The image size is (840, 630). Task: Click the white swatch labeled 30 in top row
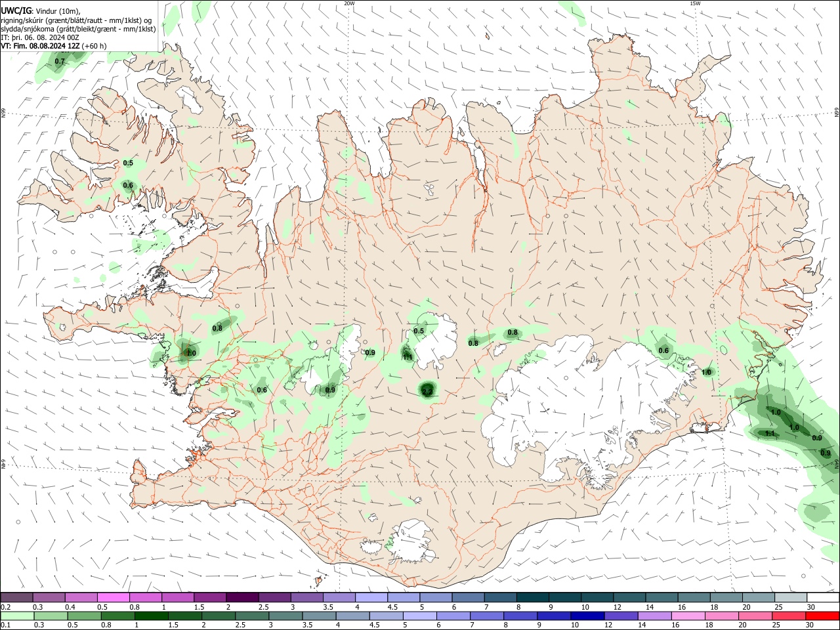(x=824, y=598)
